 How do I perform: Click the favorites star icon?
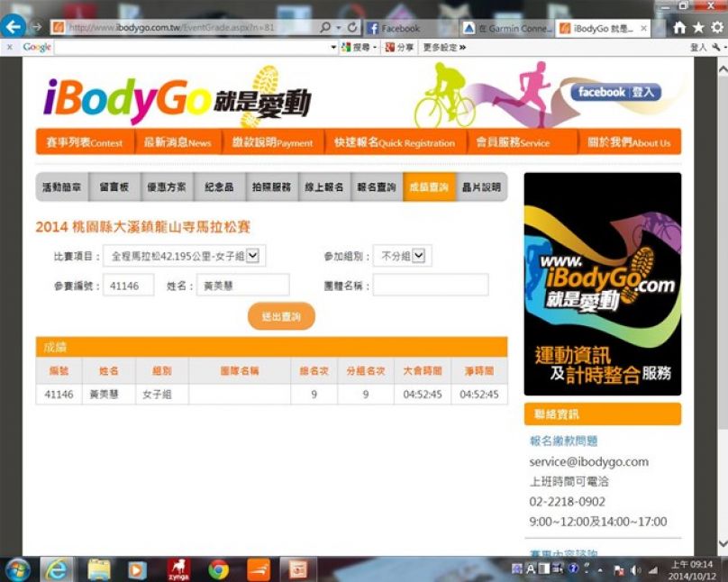tap(698, 28)
